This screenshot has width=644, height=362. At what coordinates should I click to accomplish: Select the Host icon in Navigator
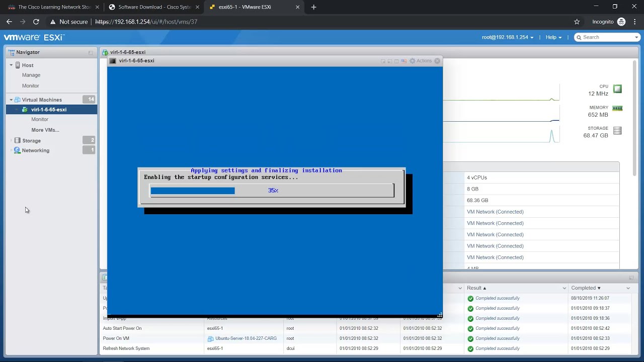[18, 65]
